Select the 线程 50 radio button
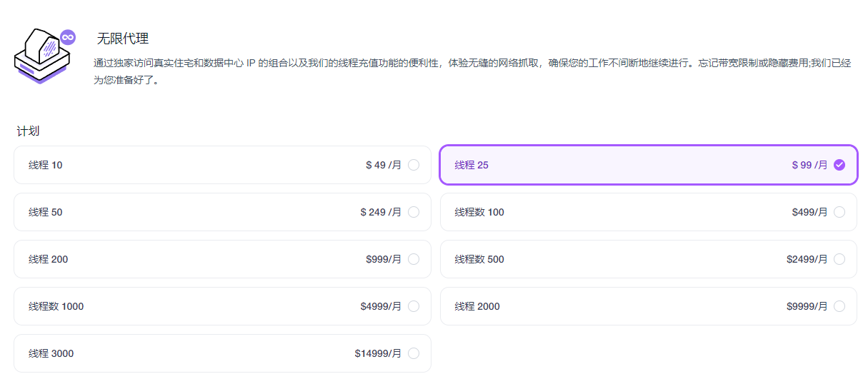Viewport: 868px width, 374px height. (x=414, y=212)
